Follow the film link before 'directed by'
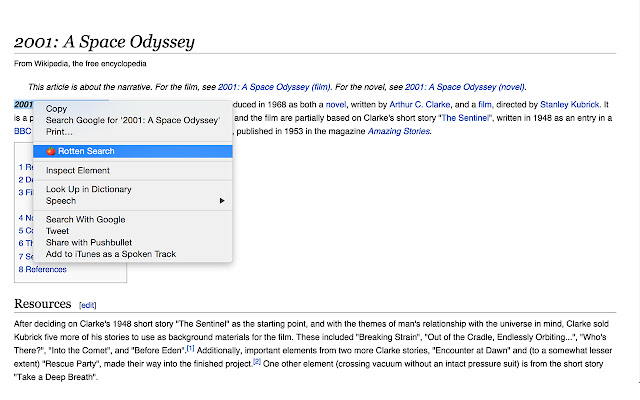The width and height of the screenshot is (640, 400). click(x=484, y=104)
